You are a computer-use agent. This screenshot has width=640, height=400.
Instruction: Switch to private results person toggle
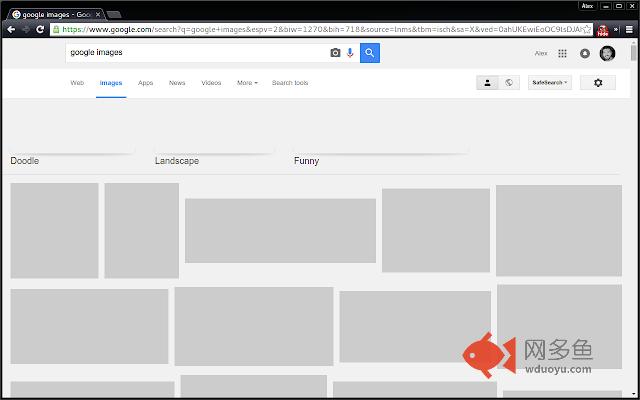tap(487, 83)
